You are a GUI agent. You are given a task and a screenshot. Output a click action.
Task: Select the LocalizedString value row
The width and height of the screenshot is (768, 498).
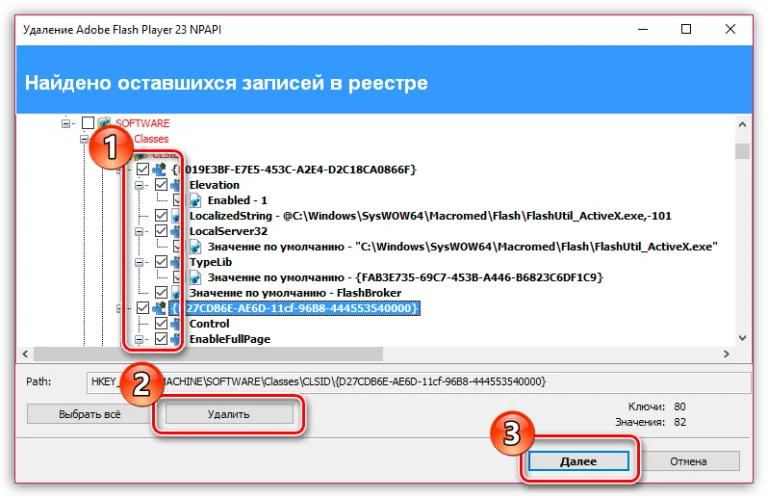click(430, 216)
